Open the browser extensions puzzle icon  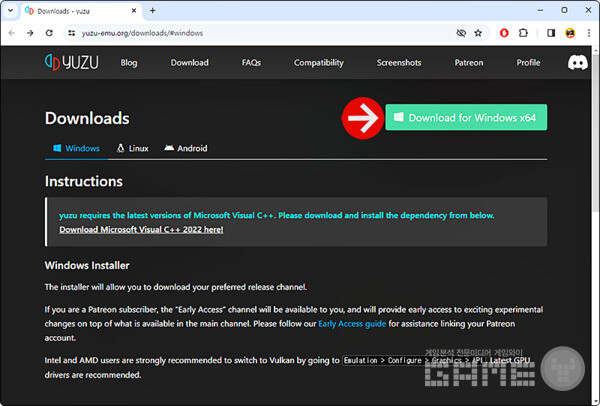coord(523,33)
